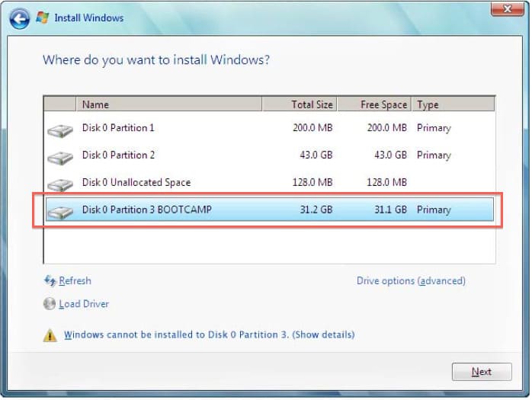Viewport: 532px width, 400px height.
Task: Click the Primary type of Partition 1
Action: [434, 128]
